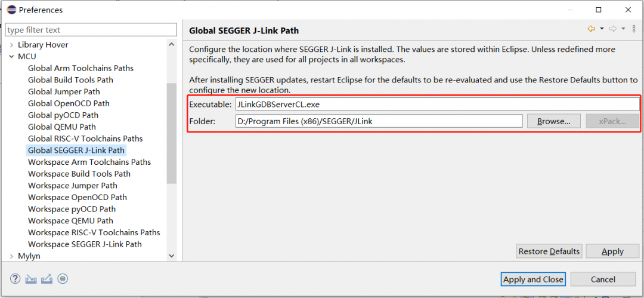The height and width of the screenshot is (298, 644).
Task: Expand the Mylyn tree node
Action: [x=11, y=256]
